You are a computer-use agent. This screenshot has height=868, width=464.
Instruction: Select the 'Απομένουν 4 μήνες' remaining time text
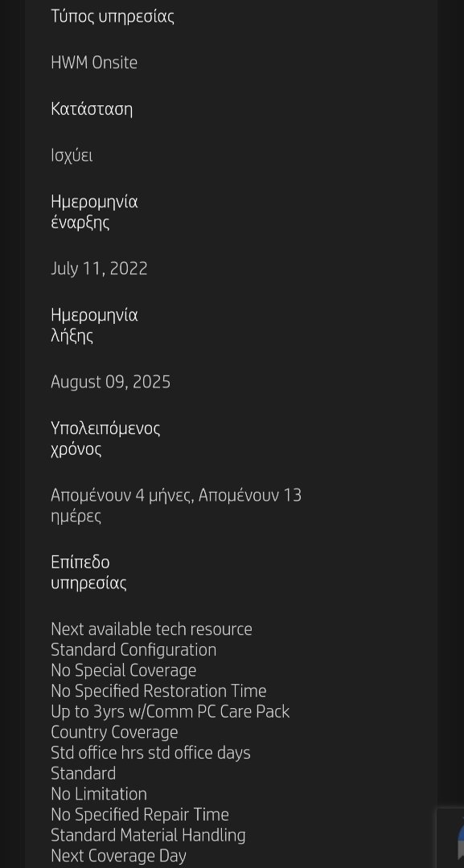coord(121,495)
